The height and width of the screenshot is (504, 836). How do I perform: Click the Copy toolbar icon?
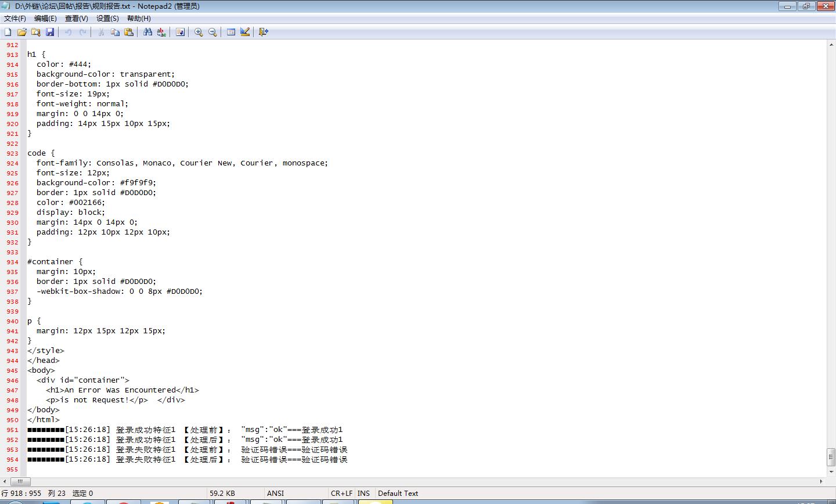[115, 32]
